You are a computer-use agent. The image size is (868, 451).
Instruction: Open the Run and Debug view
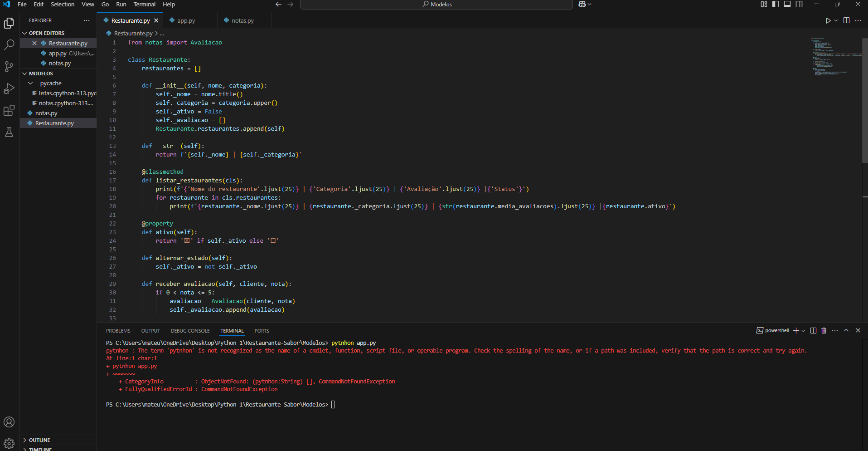[x=9, y=88]
